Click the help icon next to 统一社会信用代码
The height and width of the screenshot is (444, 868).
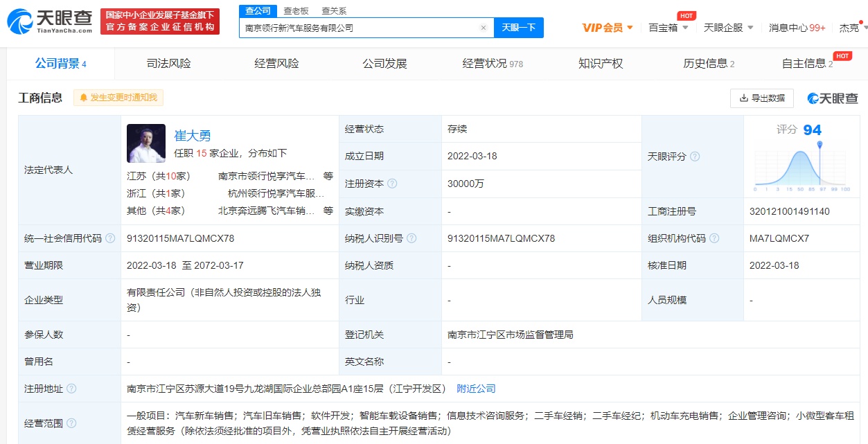coord(110,238)
